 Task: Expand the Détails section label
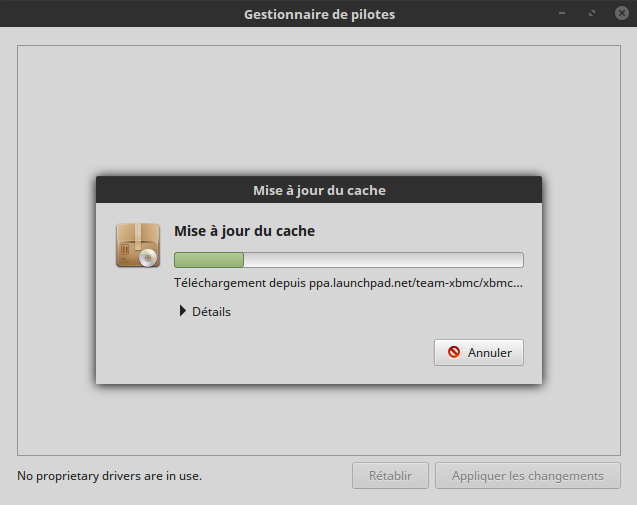click(x=211, y=311)
